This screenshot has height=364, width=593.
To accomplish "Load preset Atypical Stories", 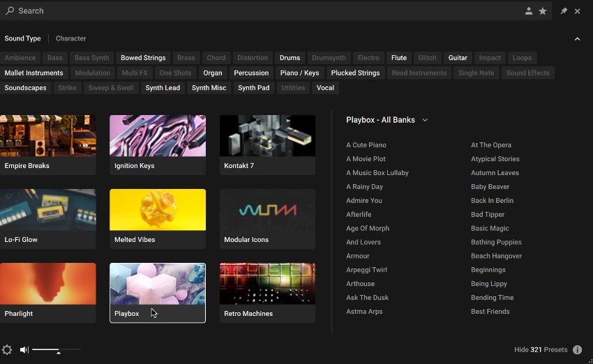I will (495, 159).
